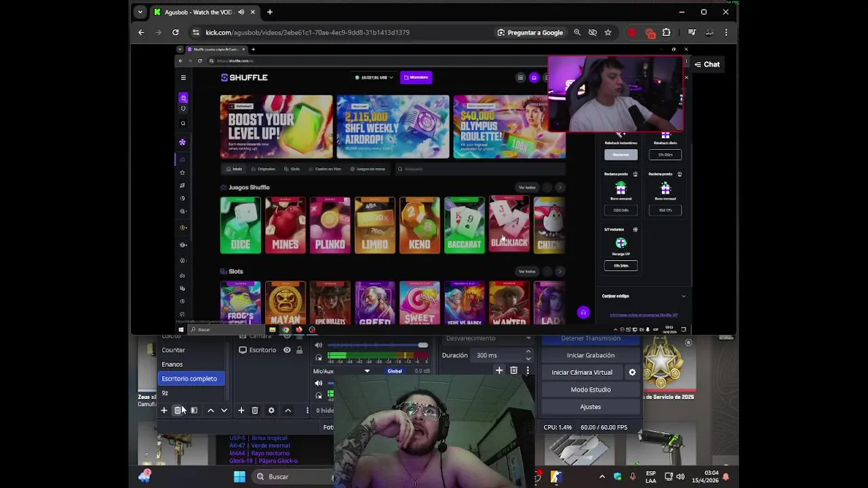868x488 pixels.
Task: Click Preguntar a Google button
Action: click(530, 33)
